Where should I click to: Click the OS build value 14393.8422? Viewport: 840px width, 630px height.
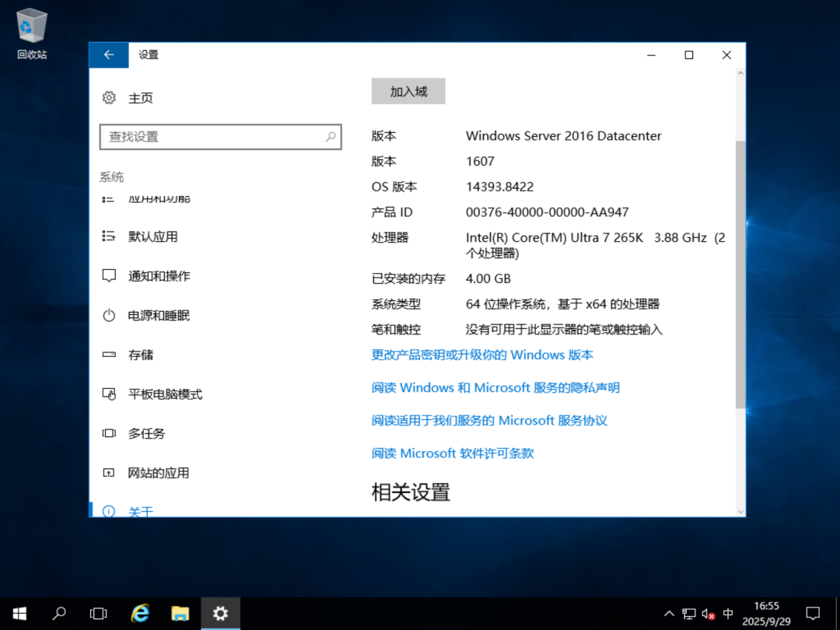point(499,187)
